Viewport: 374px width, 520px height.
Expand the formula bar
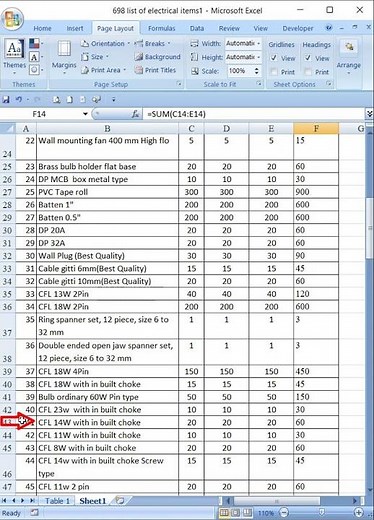[x=369, y=114]
